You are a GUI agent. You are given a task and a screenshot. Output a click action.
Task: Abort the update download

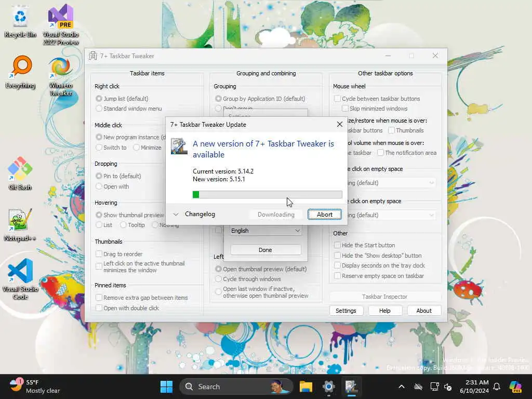[325, 215]
